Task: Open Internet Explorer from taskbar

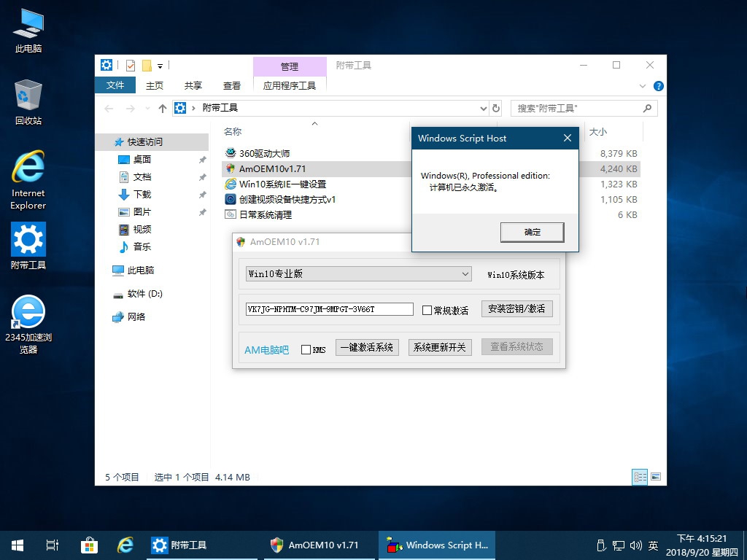Action: [x=125, y=545]
